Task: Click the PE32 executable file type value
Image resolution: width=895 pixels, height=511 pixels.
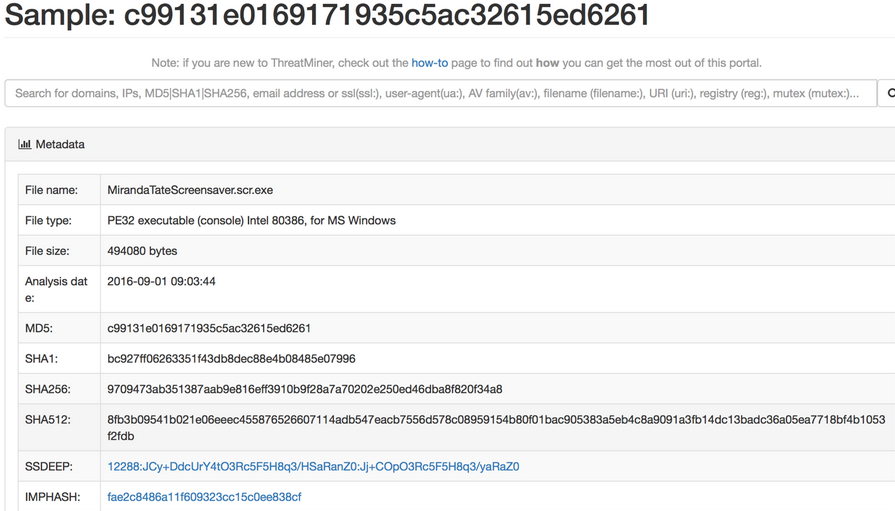Action: coord(251,220)
